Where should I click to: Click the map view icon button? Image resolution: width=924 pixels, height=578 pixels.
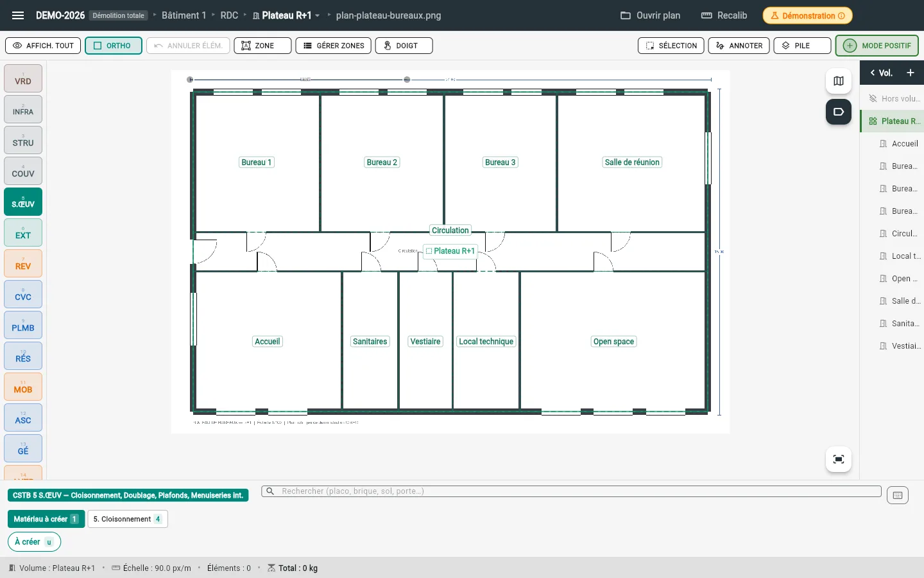[839, 81]
